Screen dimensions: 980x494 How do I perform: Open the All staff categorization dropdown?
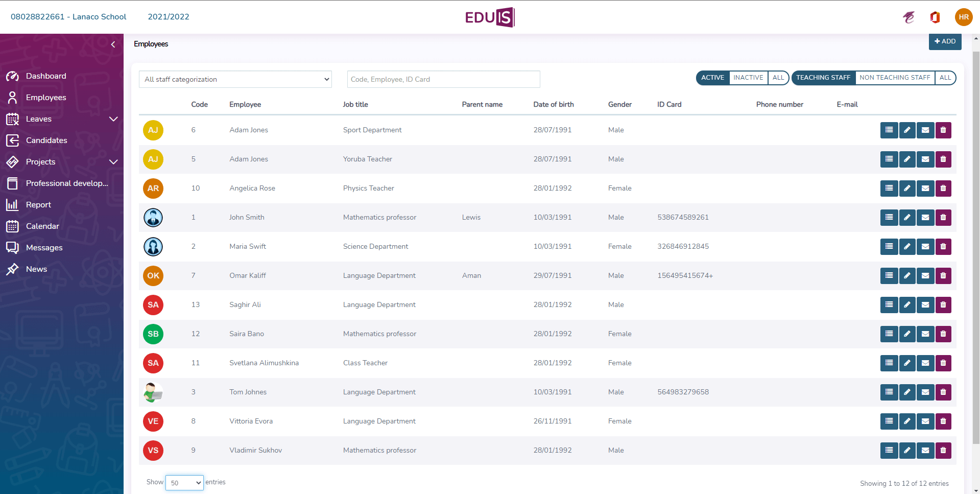click(235, 79)
